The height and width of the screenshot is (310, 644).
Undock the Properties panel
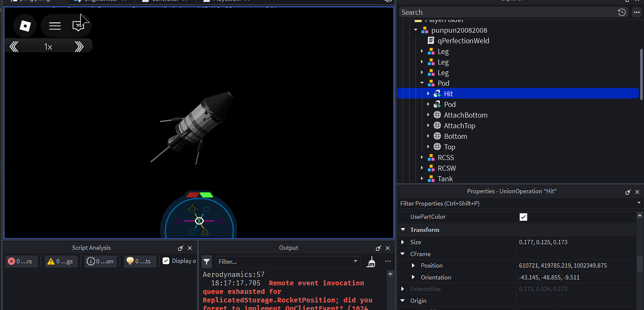click(x=628, y=192)
